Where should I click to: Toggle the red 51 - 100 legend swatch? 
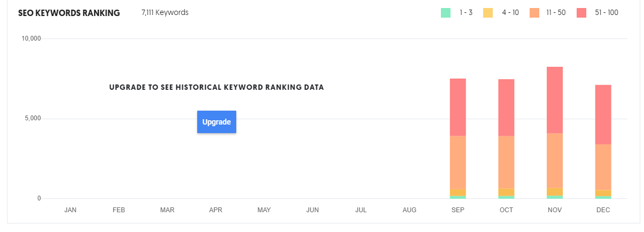point(582,12)
